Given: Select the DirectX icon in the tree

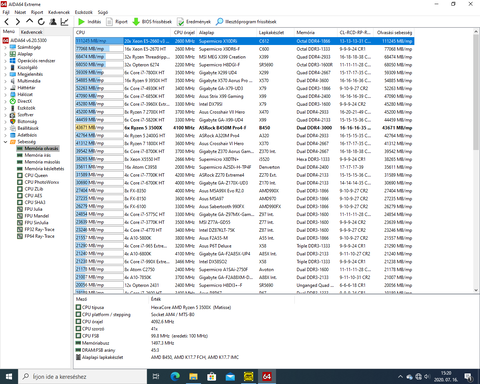Looking at the screenshot, I should pyautogui.click(x=13, y=101).
